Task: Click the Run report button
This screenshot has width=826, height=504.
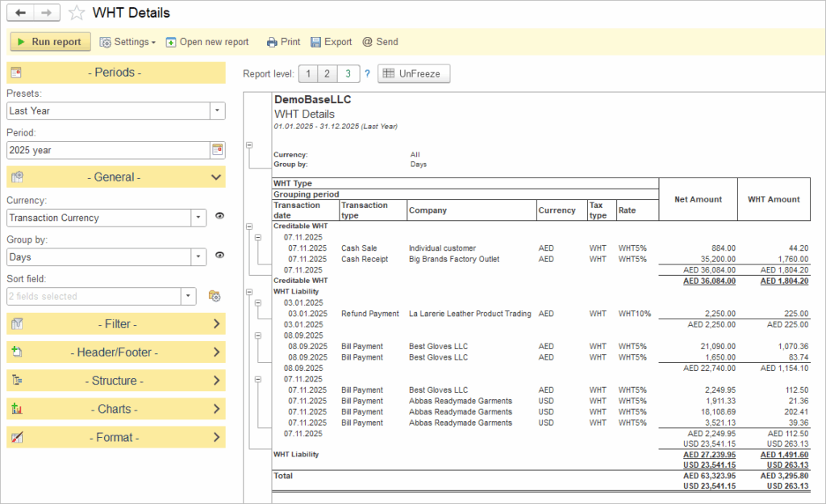Action: (50, 42)
